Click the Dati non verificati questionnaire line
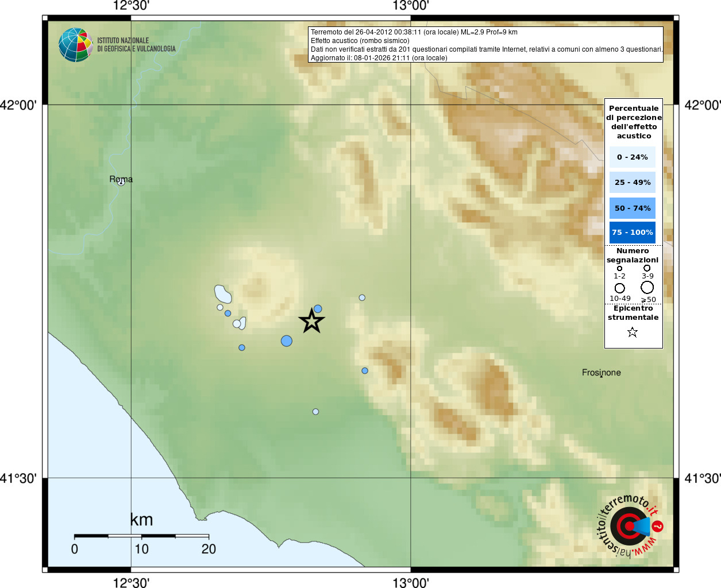This screenshot has height=588, width=721. (x=487, y=49)
